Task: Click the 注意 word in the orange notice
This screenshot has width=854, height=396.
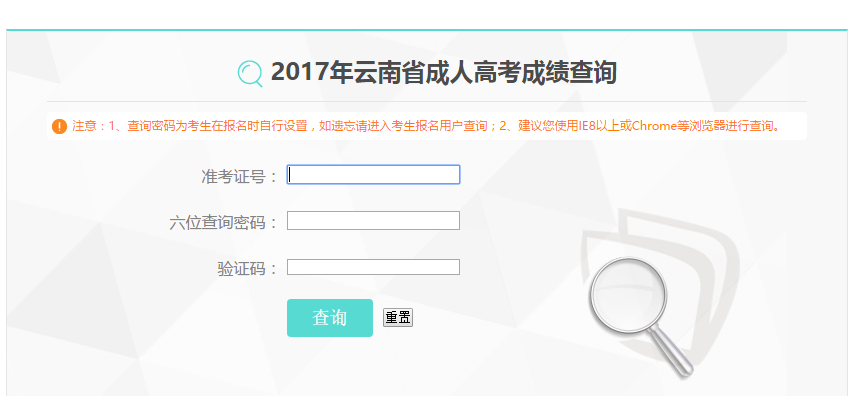Action: [x=83, y=126]
